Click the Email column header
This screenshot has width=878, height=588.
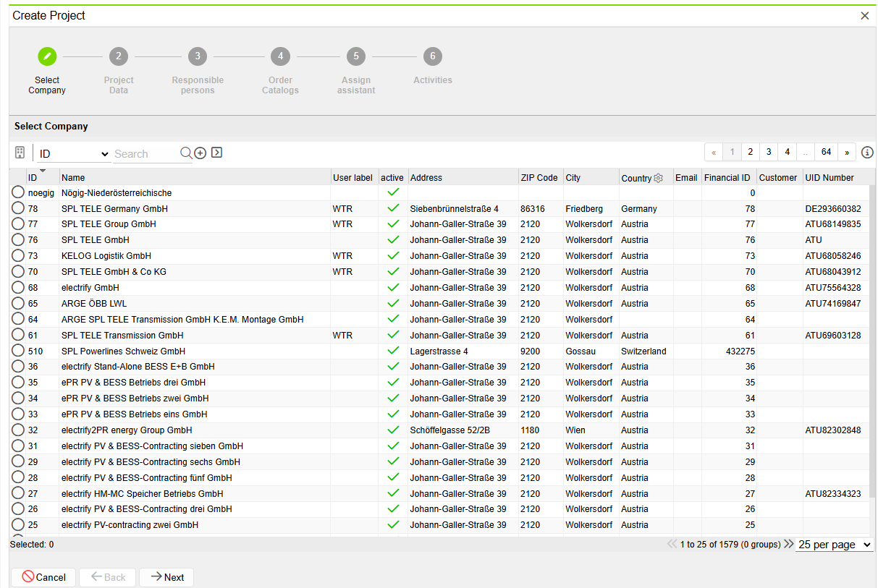pos(686,178)
